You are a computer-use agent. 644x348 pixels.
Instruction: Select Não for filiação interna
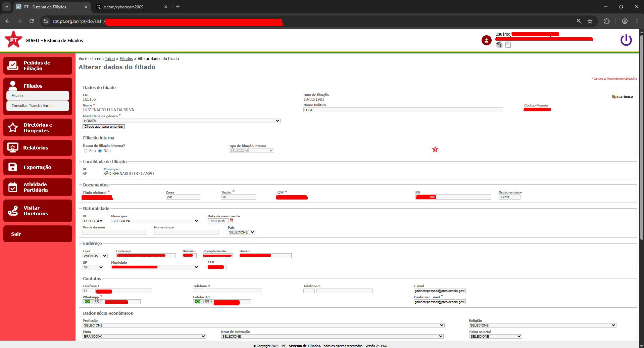tap(100, 151)
